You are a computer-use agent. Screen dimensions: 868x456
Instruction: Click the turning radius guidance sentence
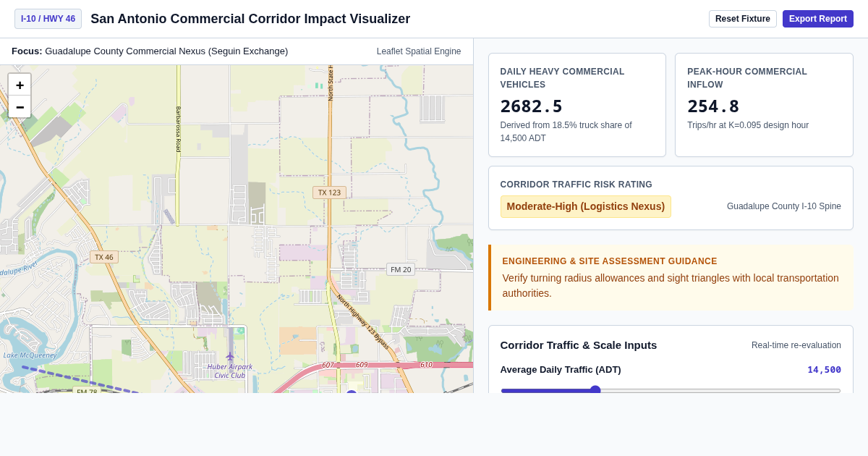pyautogui.click(x=671, y=285)
